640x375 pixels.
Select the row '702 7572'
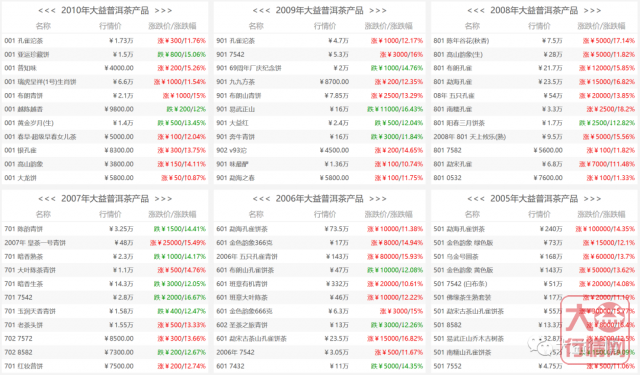[x=105, y=339]
